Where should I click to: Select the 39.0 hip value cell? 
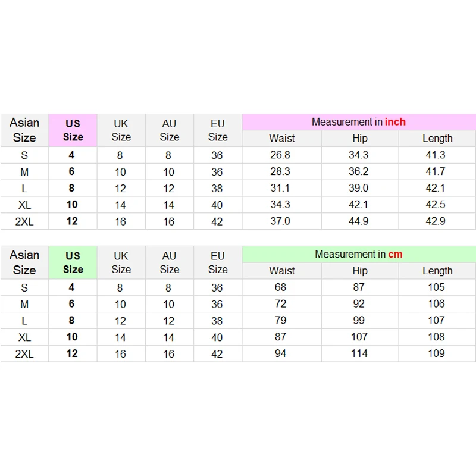tap(359, 188)
